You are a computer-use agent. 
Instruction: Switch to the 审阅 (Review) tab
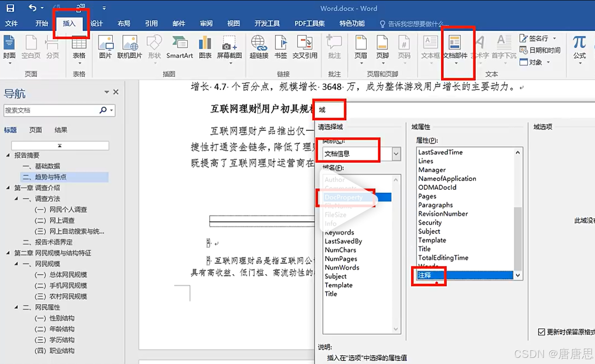[x=206, y=23]
